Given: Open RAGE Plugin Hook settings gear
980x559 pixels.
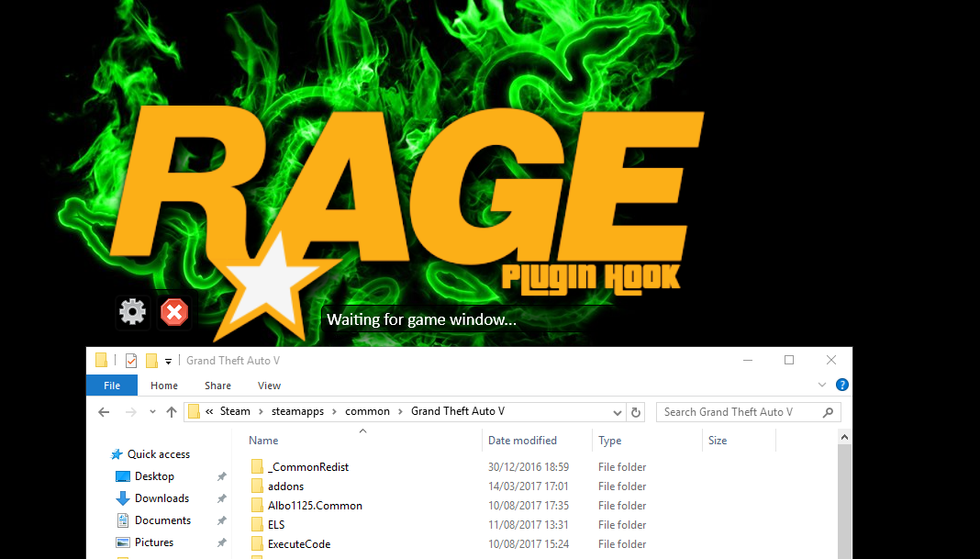Looking at the screenshot, I should coord(132,311).
